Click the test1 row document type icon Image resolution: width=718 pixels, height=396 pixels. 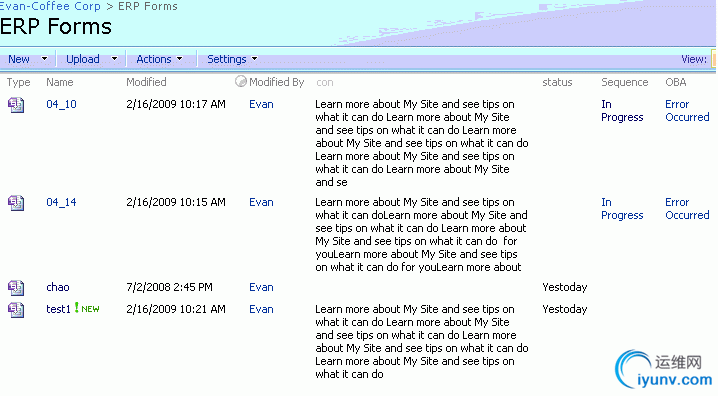click(16, 309)
